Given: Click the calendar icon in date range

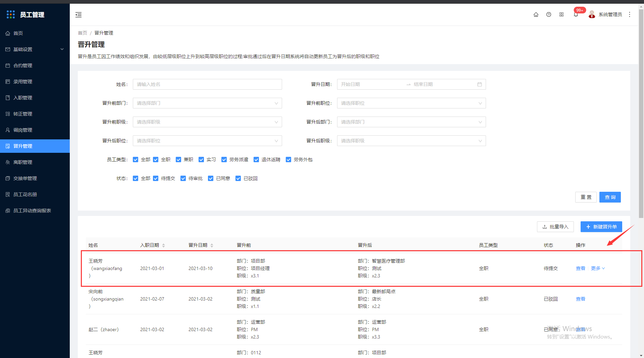Looking at the screenshot, I should tap(480, 84).
